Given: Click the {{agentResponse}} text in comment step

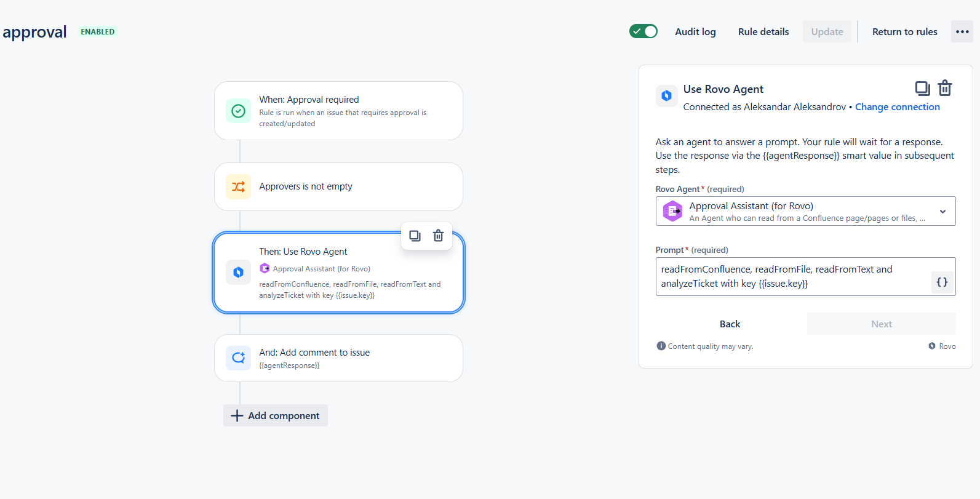Looking at the screenshot, I should coord(289,365).
